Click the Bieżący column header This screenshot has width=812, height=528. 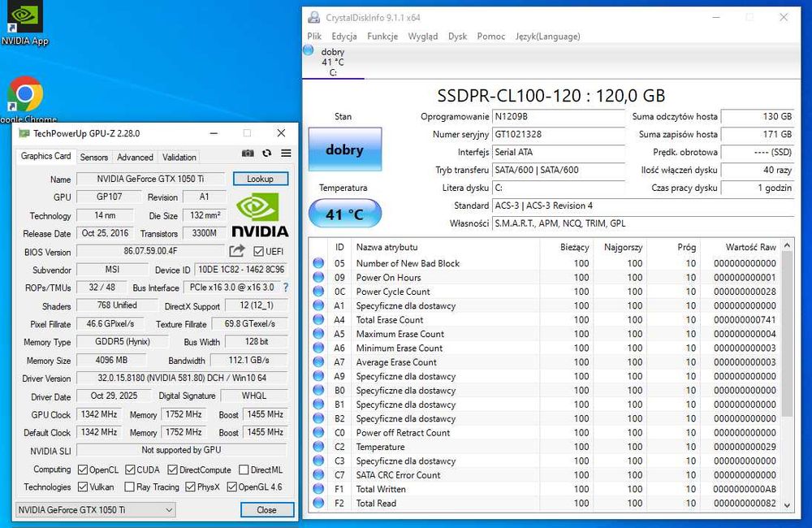[x=567, y=247]
